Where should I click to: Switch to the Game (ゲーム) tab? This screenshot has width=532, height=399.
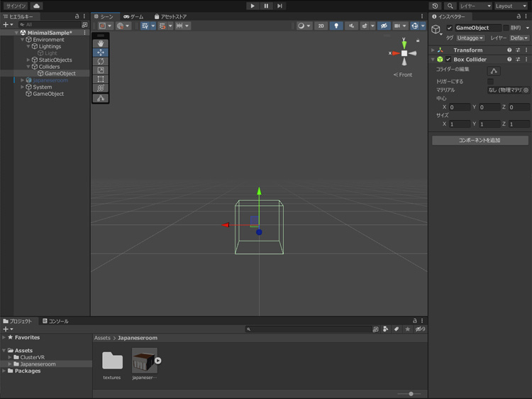(133, 16)
